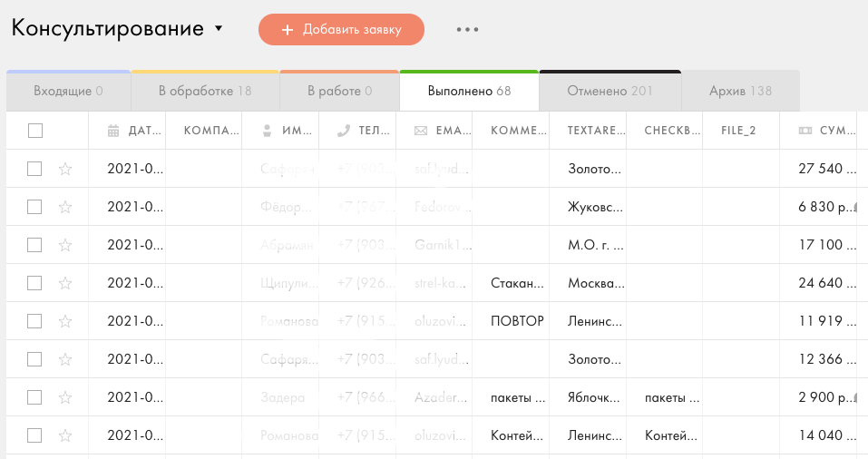The width and height of the screenshot is (868, 459).
Task: Star the 27 540 row
Action: tap(65, 169)
